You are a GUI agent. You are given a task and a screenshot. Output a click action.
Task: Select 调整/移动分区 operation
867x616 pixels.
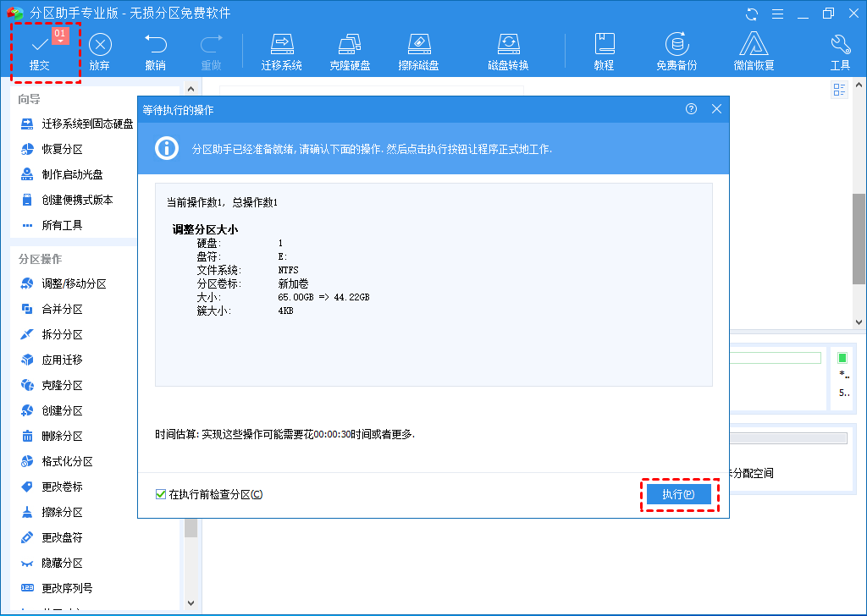point(64,284)
